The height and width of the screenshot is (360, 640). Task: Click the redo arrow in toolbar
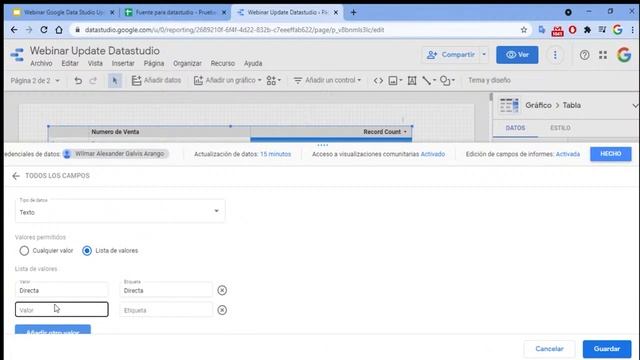pyautogui.click(x=93, y=80)
